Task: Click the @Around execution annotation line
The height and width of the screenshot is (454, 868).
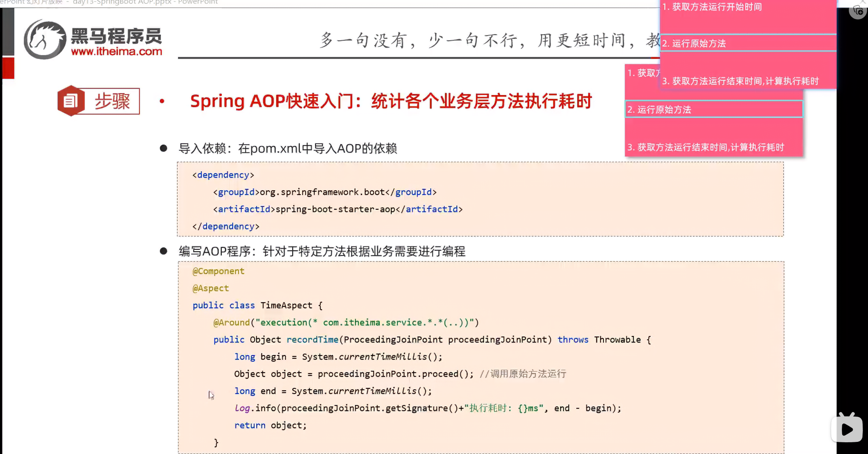Action: coord(346,322)
